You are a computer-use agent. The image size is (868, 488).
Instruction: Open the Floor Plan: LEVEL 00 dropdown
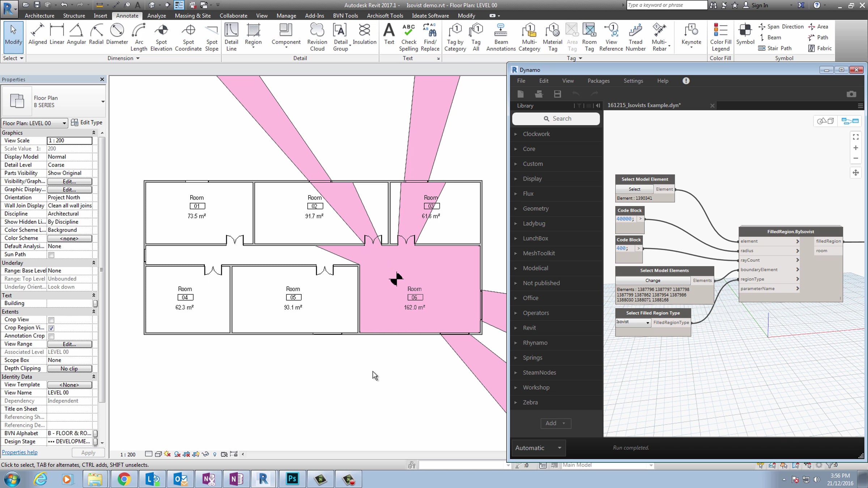pos(34,123)
